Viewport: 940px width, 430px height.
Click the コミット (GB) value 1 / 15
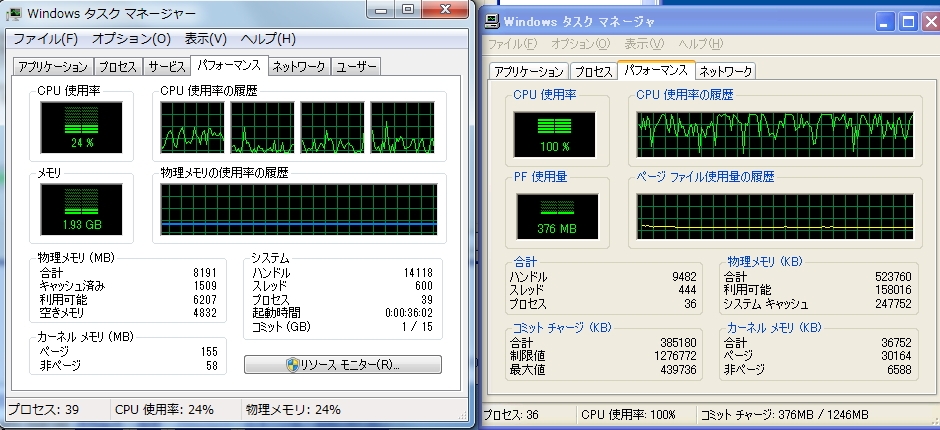pos(418,327)
